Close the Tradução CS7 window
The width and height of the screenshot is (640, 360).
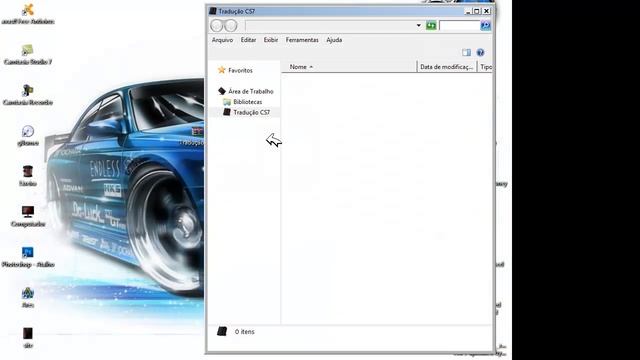pyautogui.click(x=486, y=11)
